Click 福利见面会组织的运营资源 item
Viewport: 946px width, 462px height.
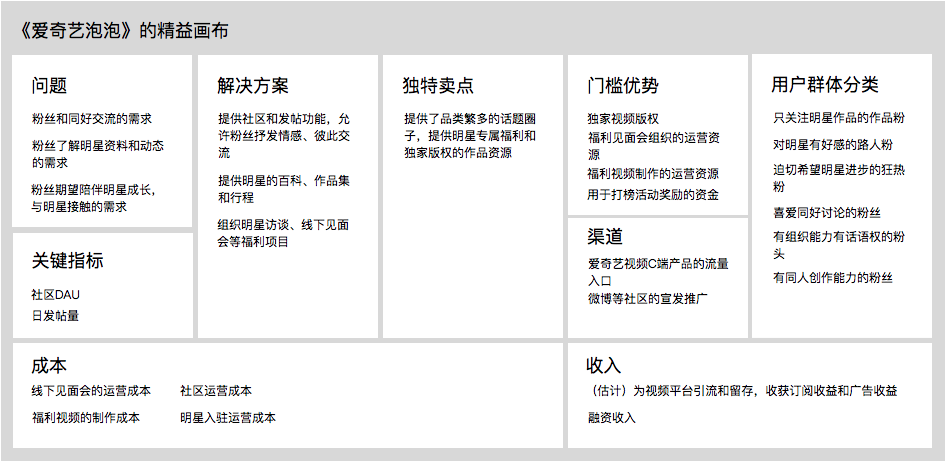click(653, 147)
